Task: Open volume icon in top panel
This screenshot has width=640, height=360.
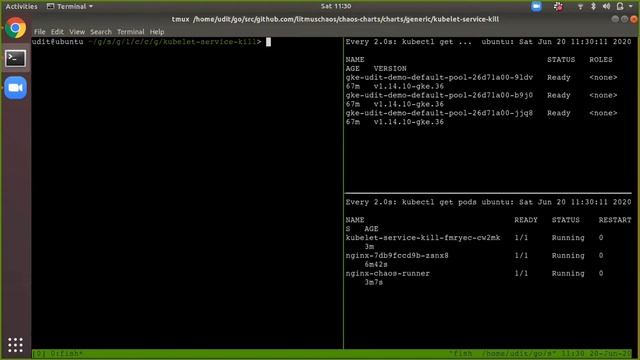Action: click(606, 6)
